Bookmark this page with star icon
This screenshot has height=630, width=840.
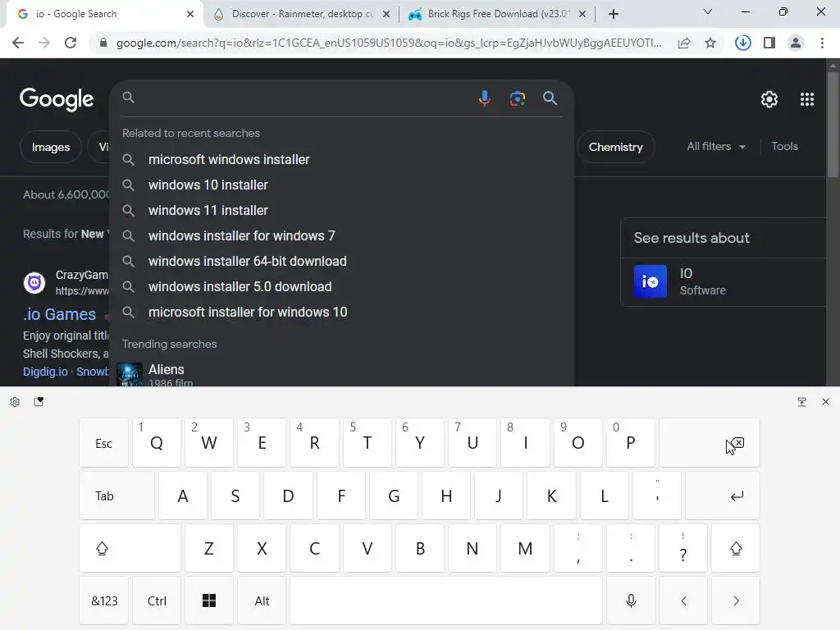[710, 43]
